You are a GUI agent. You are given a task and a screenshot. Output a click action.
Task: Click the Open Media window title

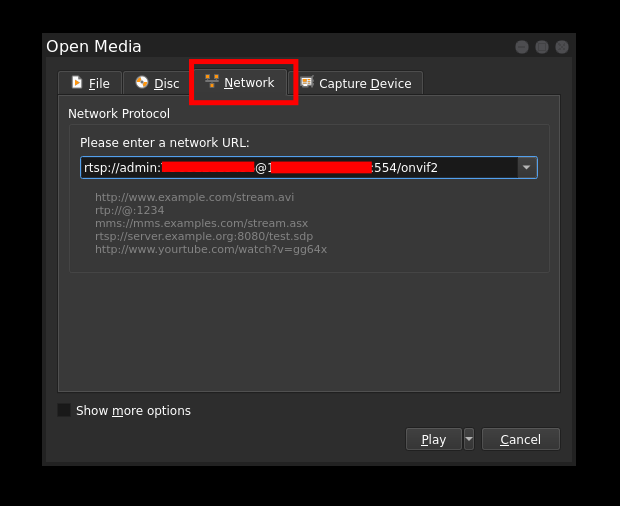coord(94,47)
